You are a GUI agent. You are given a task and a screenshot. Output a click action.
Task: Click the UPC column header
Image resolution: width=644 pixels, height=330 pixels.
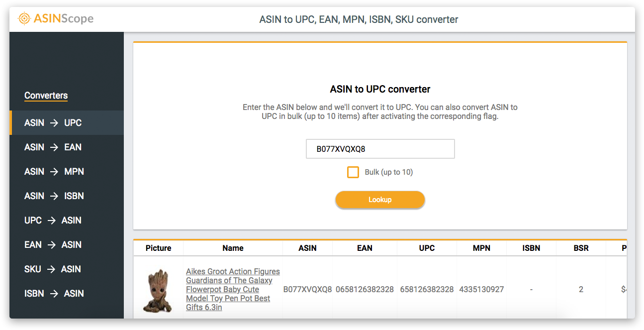click(427, 247)
